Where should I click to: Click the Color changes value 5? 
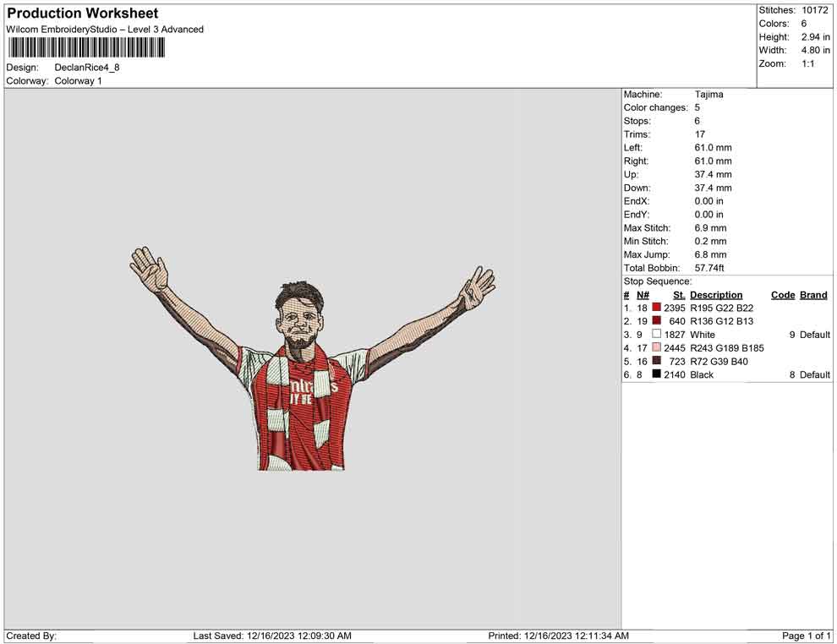point(697,107)
